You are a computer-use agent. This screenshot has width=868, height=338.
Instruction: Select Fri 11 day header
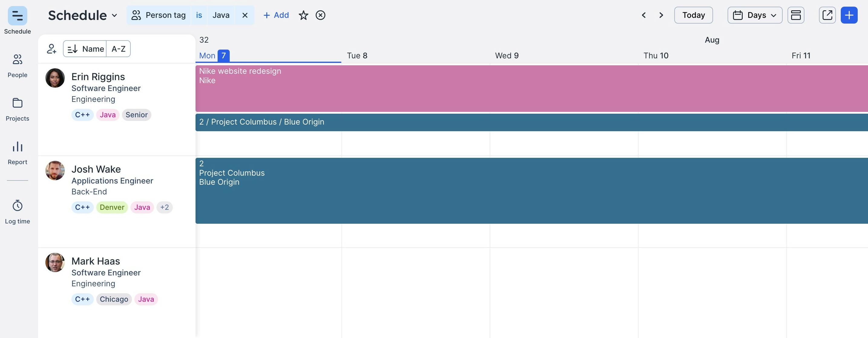coord(801,56)
